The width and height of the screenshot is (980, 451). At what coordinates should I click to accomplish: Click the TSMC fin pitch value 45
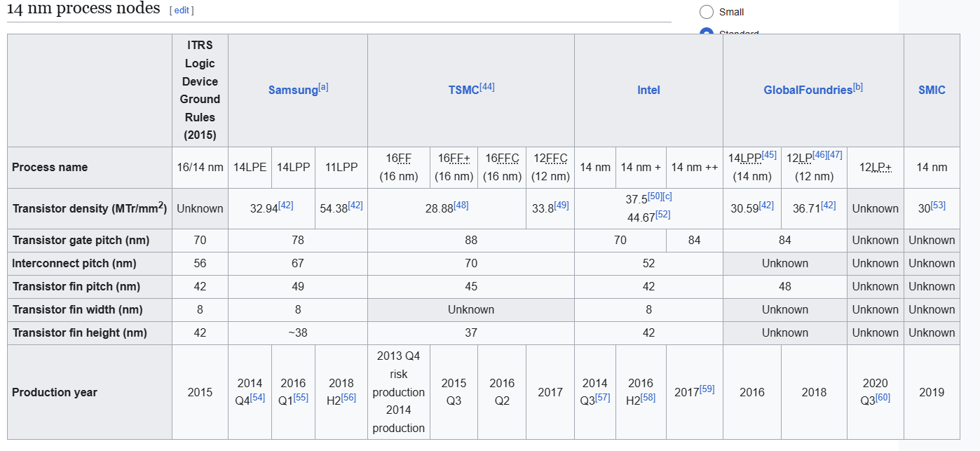(x=471, y=287)
